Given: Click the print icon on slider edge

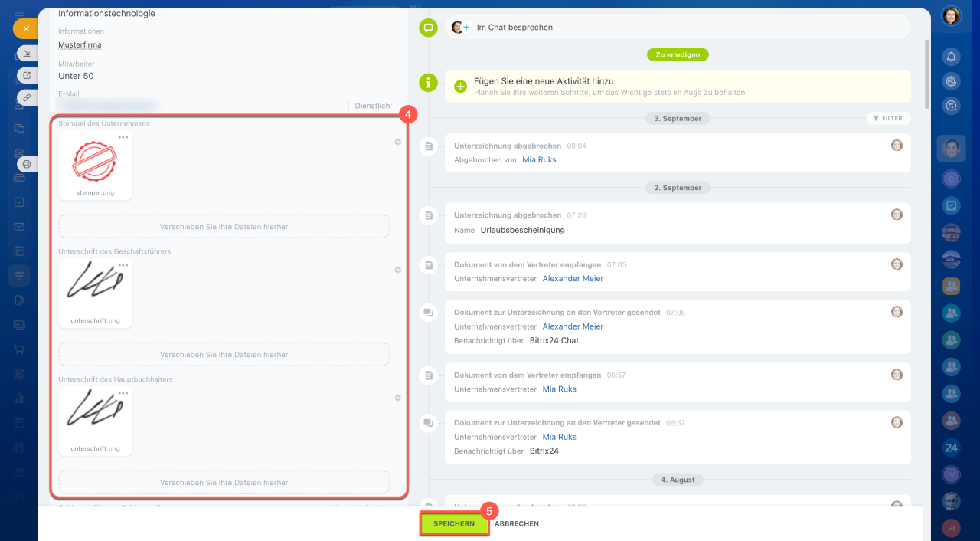Looking at the screenshot, I should click(x=27, y=164).
